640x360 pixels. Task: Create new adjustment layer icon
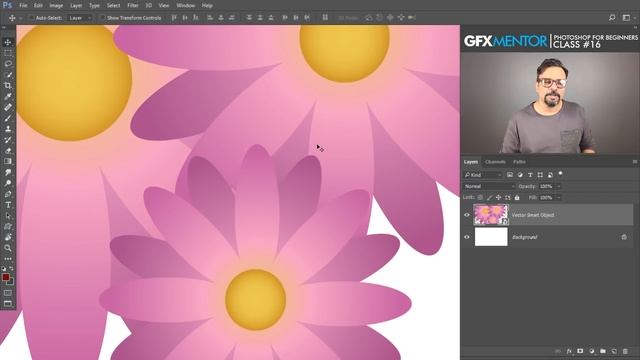[x=591, y=351]
